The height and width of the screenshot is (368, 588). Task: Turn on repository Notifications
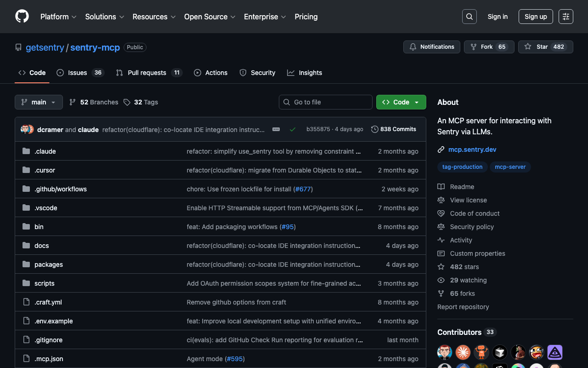click(x=431, y=47)
